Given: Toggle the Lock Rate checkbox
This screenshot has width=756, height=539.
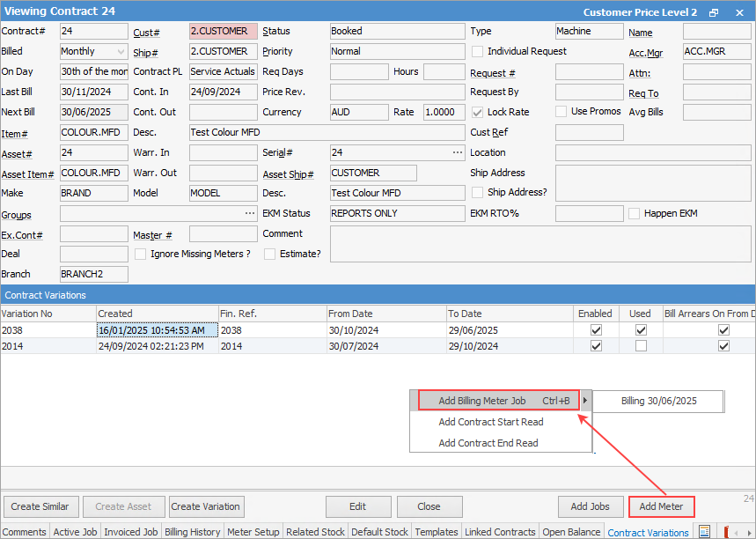Looking at the screenshot, I should tap(478, 112).
